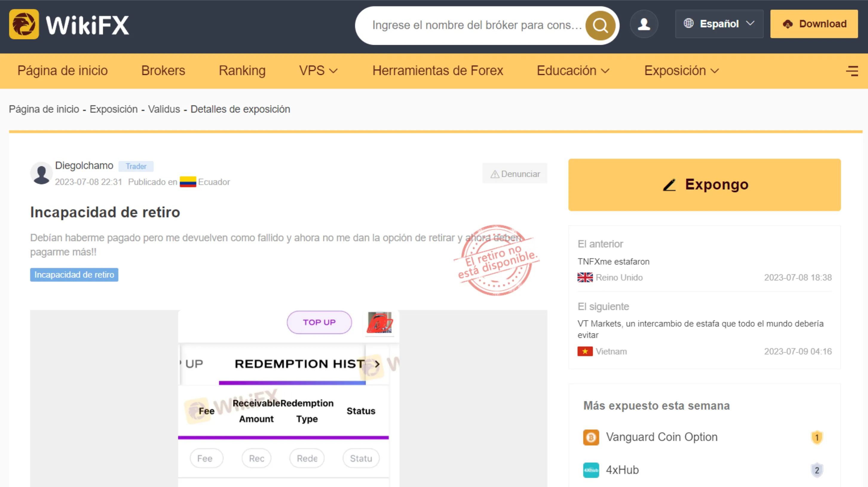Open the Brokers nav item
The image size is (868, 487).
coord(163,71)
